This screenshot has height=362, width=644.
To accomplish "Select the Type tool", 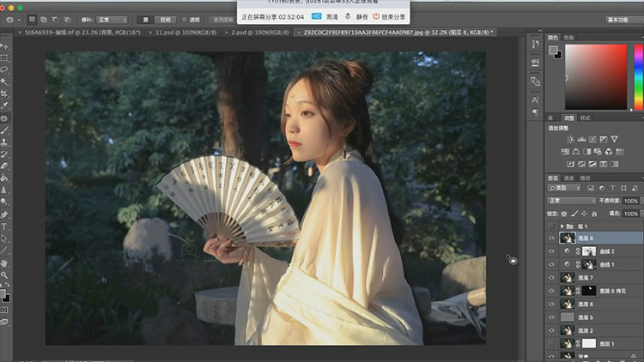I will 4,226.
